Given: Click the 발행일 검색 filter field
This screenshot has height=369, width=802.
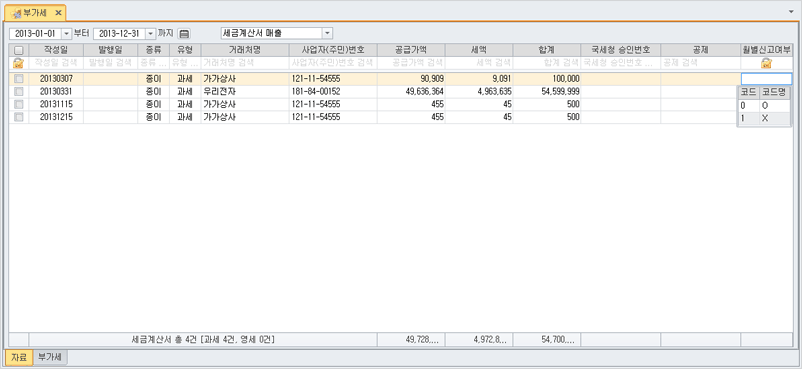Looking at the screenshot, I should (110, 63).
